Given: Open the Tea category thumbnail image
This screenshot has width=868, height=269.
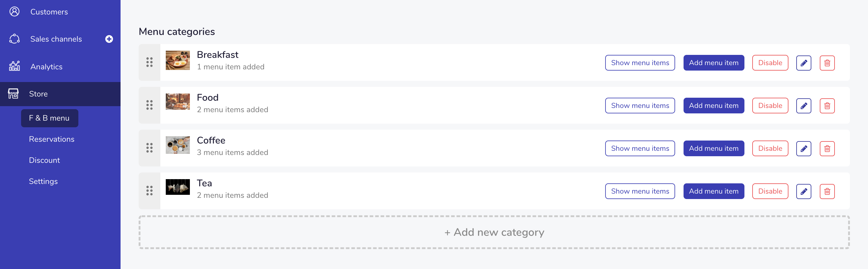Looking at the screenshot, I should click(178, 187).
